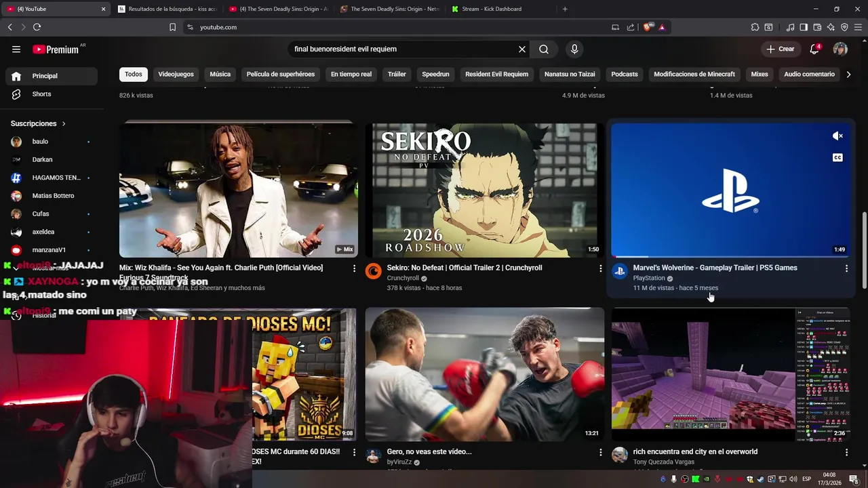868x488 pixels.
Task: Clear the search box with the X icon
Action: pyautogui.click(x=522, y=49)
